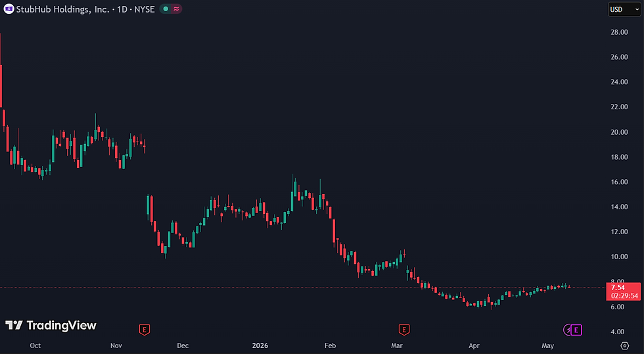Screen dimensions: 644x354
Task: Click the green market-open status dot
Action: (x=166, y=9)
